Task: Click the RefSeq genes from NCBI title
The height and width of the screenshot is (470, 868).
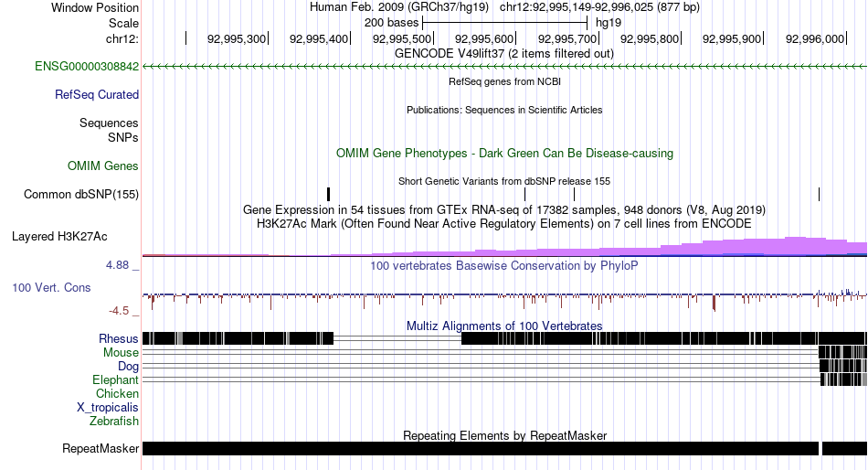Action: [504, 81]
